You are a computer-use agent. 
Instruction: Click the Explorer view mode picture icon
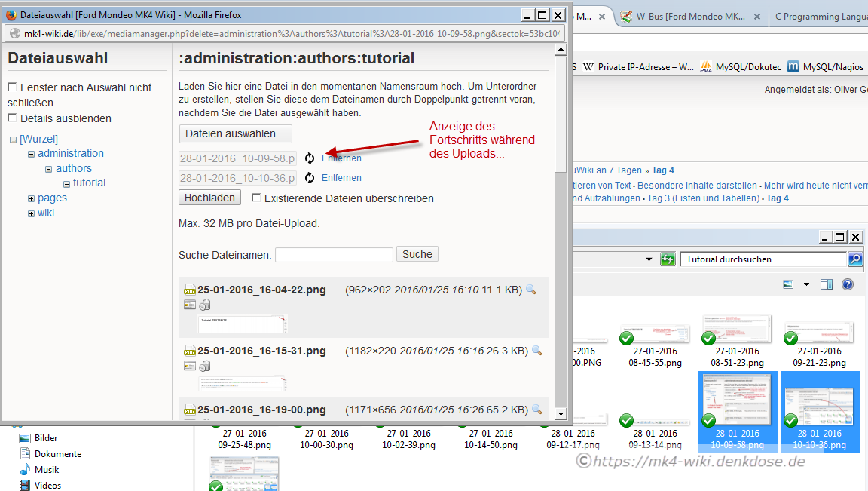(x=788, y=284)
